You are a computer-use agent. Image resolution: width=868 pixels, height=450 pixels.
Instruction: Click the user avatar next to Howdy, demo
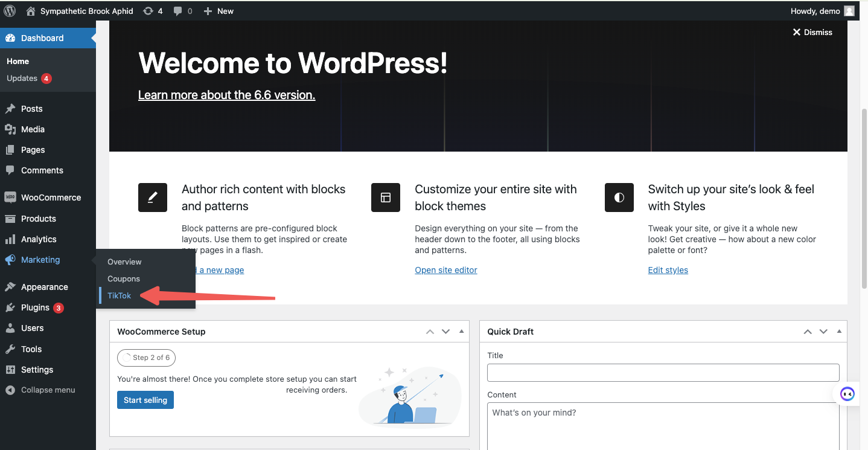pos(849,11)
